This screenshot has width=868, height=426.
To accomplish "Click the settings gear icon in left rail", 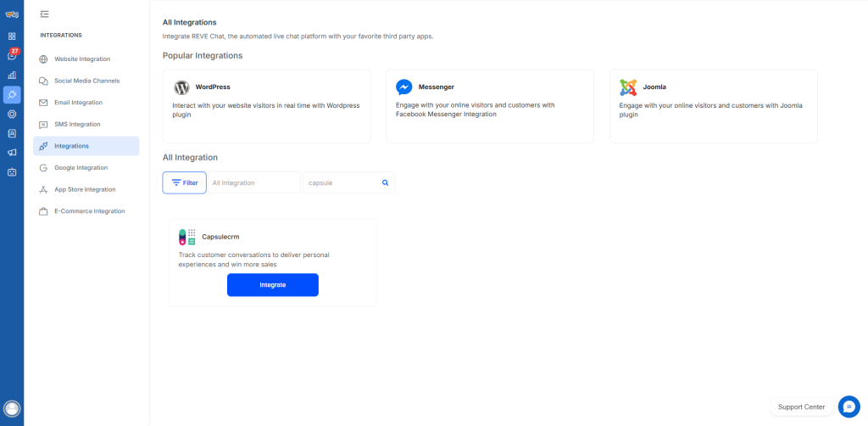I will (x=12, y=114).
